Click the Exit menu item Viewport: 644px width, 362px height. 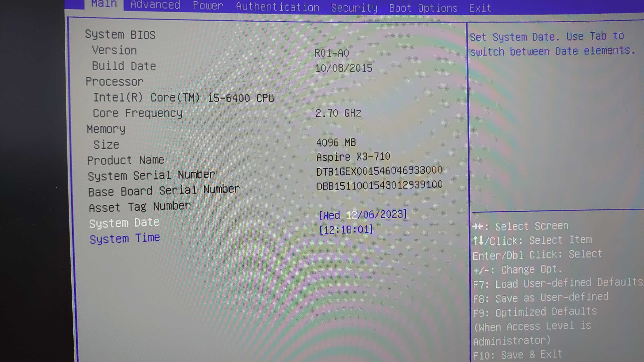tap(480, 8)
